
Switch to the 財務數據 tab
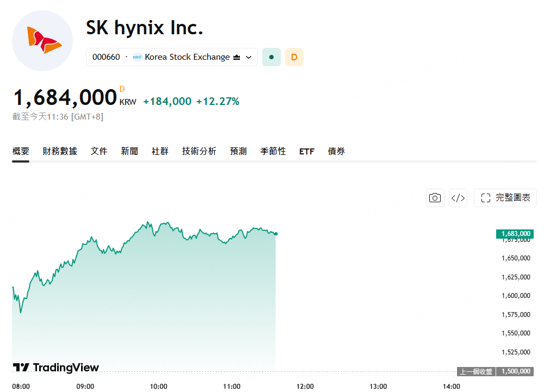coord(60,151)
